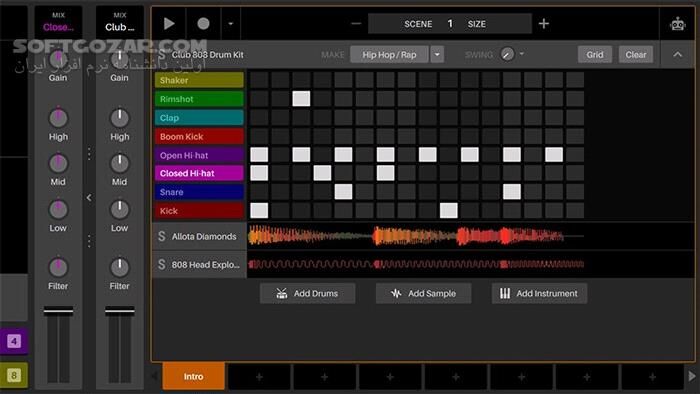The image size is (700, 394).
Task: Click the Add Instrument button
Action: 539,294
